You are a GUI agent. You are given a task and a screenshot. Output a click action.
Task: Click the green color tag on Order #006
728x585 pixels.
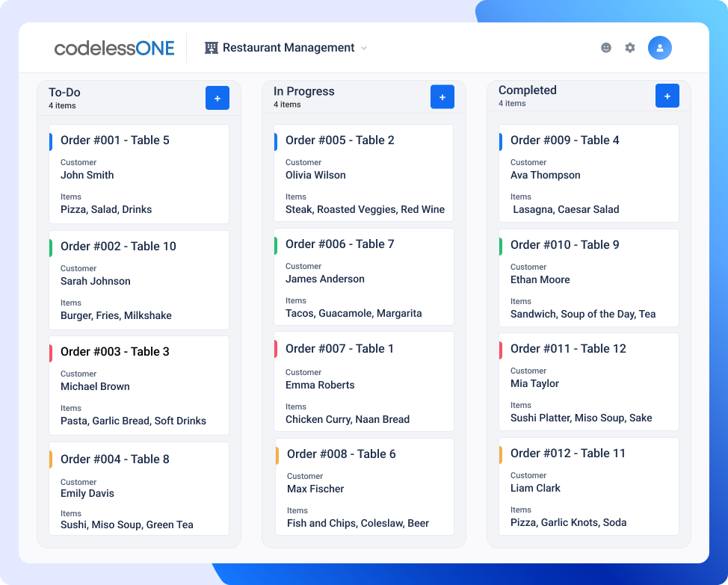click(276, 245)
